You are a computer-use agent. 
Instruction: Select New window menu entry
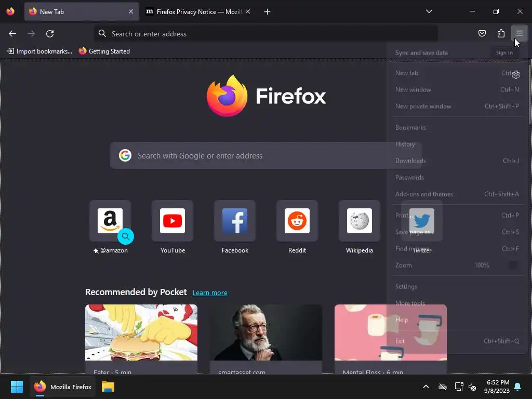pyautogui.click(x=457, y=89)
